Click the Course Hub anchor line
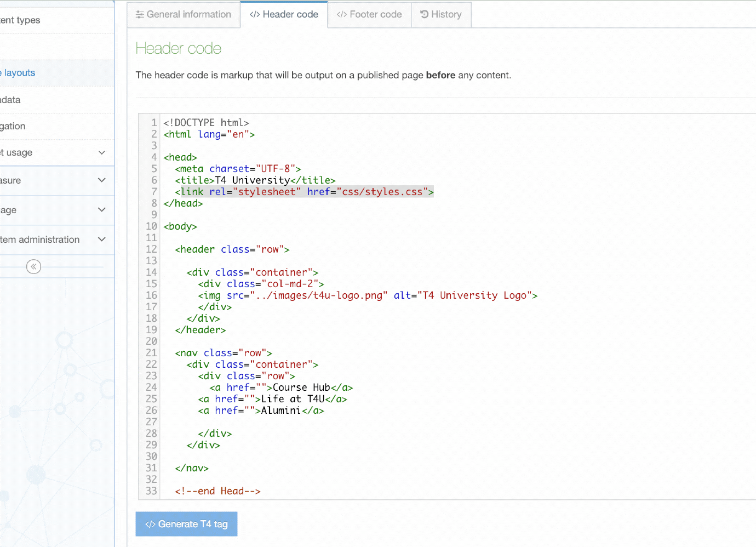This screenshot has height=547, width=756. [281, 388]
